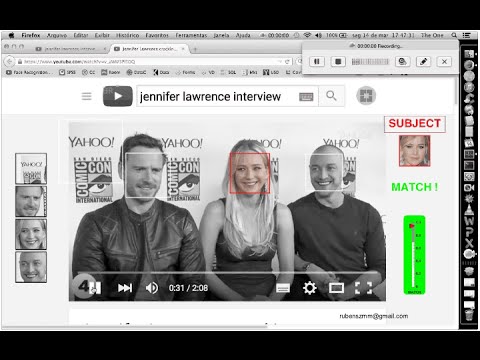
Task: Open Notification Center list icon
Action: [x=467, y=35]
